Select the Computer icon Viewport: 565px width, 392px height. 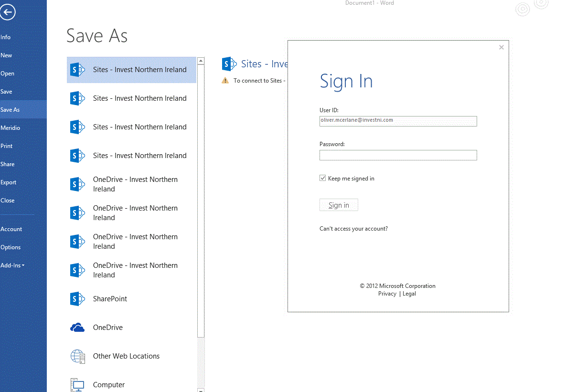click(x=77, y=384)
